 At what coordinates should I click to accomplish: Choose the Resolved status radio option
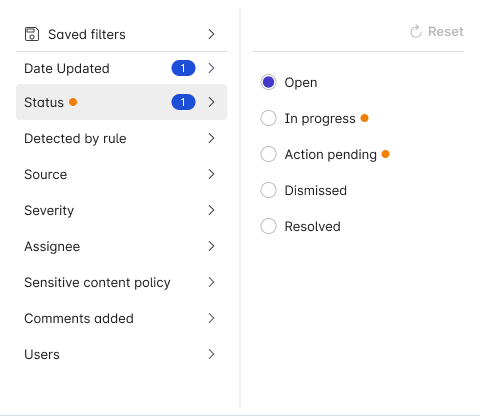point(268,226)
